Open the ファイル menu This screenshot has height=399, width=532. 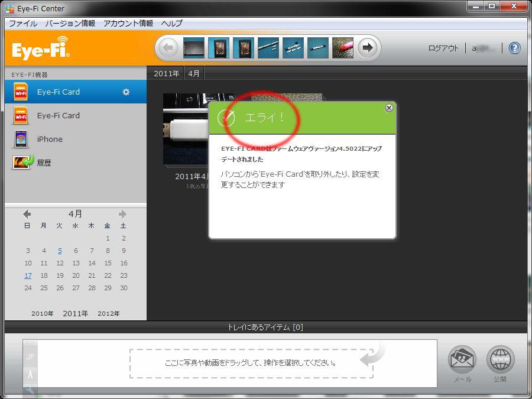coord(22,24)
